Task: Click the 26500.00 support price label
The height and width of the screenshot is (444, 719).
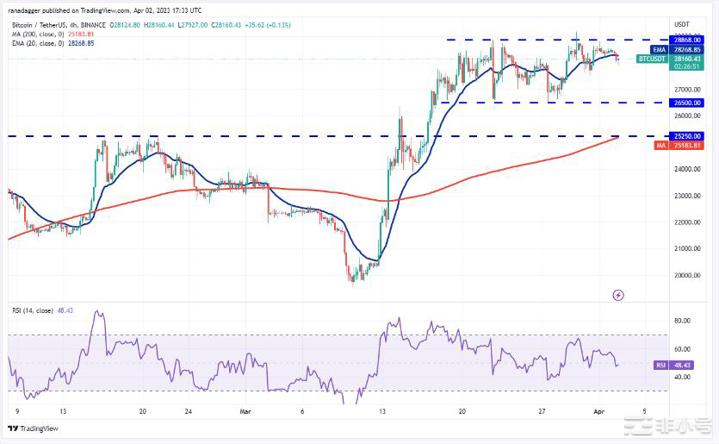Action: click(665, 102)
